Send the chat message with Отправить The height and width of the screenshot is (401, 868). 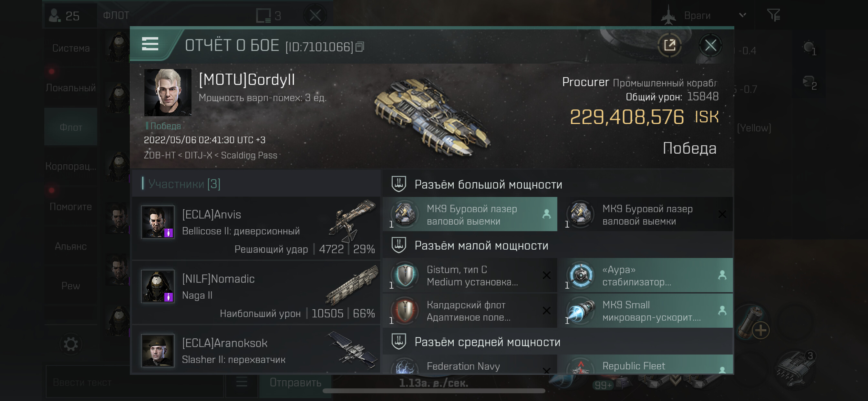tap(295, 382)
